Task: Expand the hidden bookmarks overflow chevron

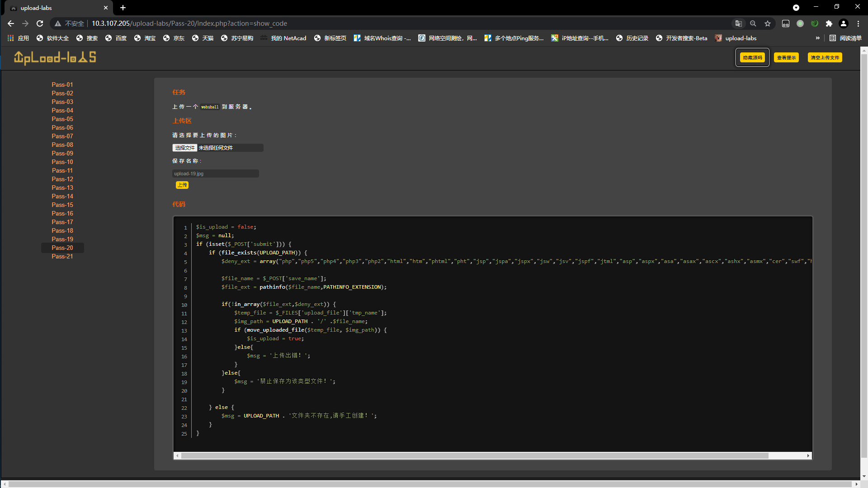Action: click(x=817, y=38)
